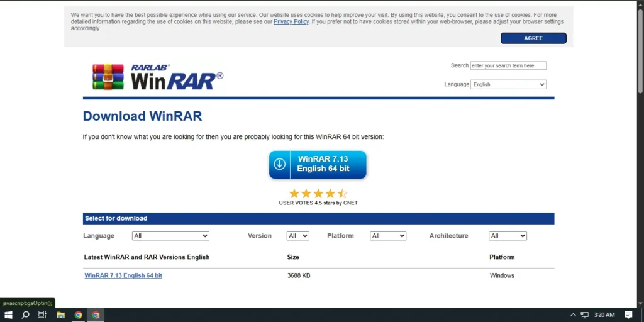Open the WinRAR 7.13 English 64 bit link

[123, 275]
